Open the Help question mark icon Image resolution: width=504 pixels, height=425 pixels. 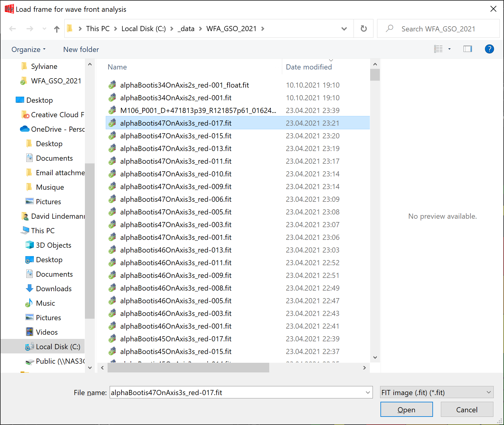(x=489, y=49)
